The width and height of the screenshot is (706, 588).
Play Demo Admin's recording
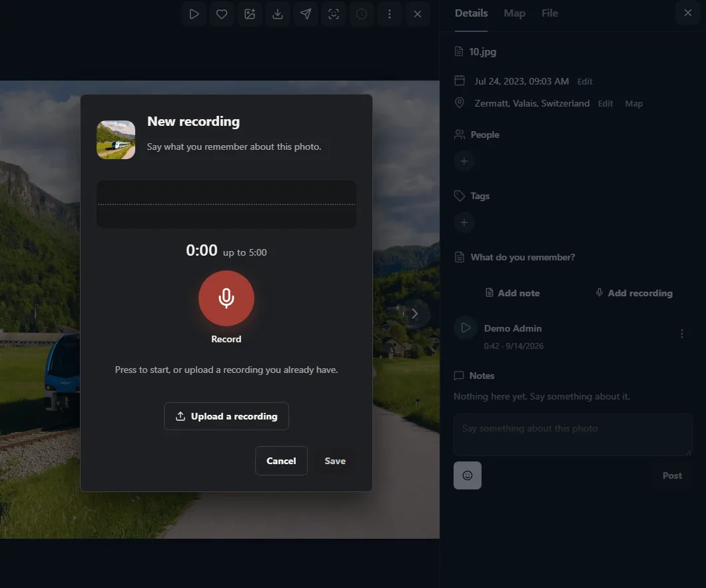466,328
